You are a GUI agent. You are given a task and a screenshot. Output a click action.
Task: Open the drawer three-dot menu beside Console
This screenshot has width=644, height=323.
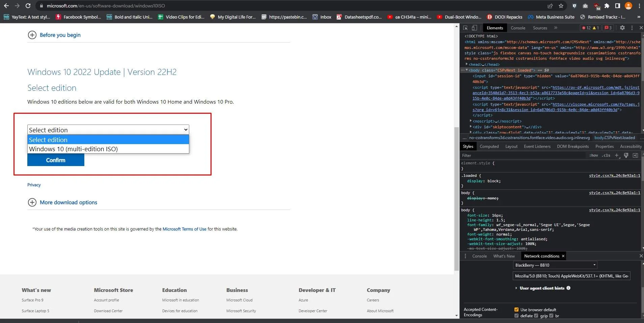pos(465,256)
